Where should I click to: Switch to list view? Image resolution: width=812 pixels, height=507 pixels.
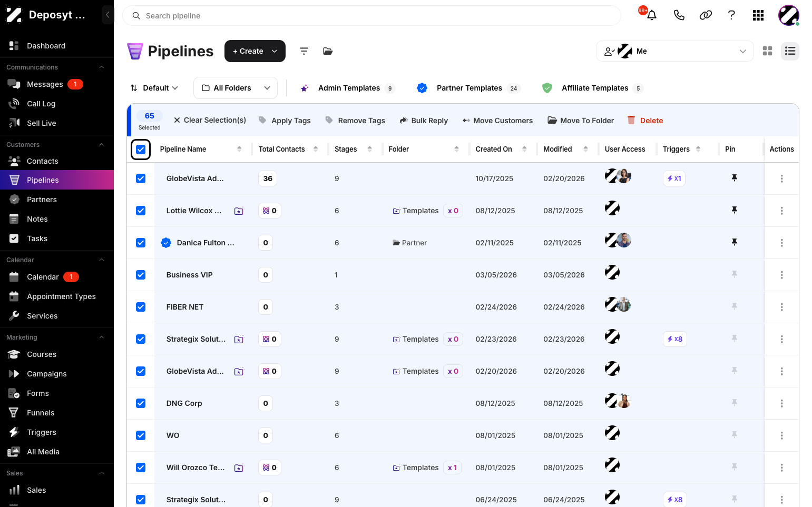[790, 51]
